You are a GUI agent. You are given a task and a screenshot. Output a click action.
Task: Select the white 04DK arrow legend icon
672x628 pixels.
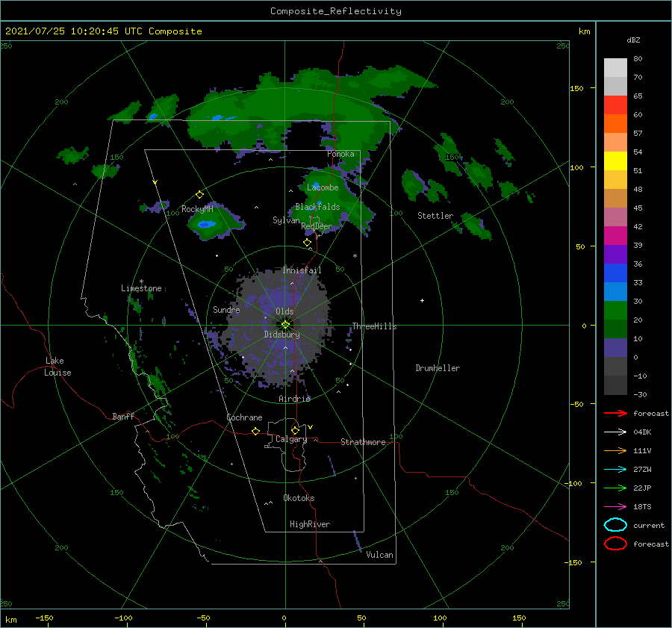point(615,432)
